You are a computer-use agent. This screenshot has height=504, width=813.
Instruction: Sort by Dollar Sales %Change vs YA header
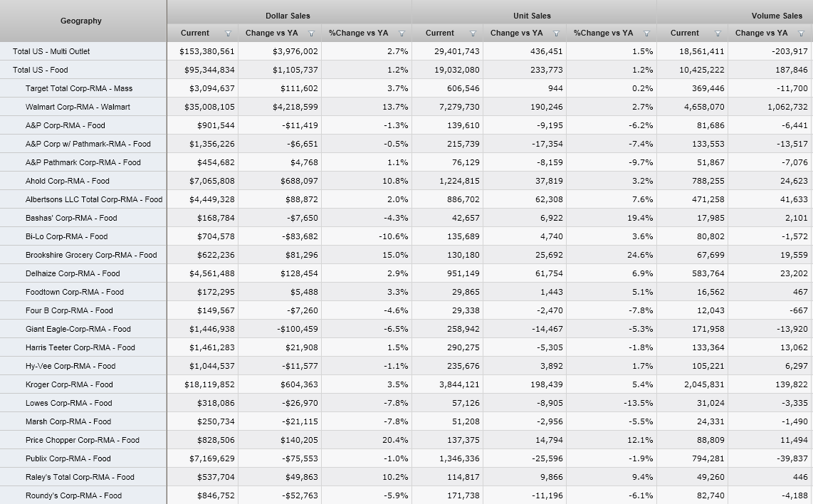pyautogui.click(x=359, y=33)
